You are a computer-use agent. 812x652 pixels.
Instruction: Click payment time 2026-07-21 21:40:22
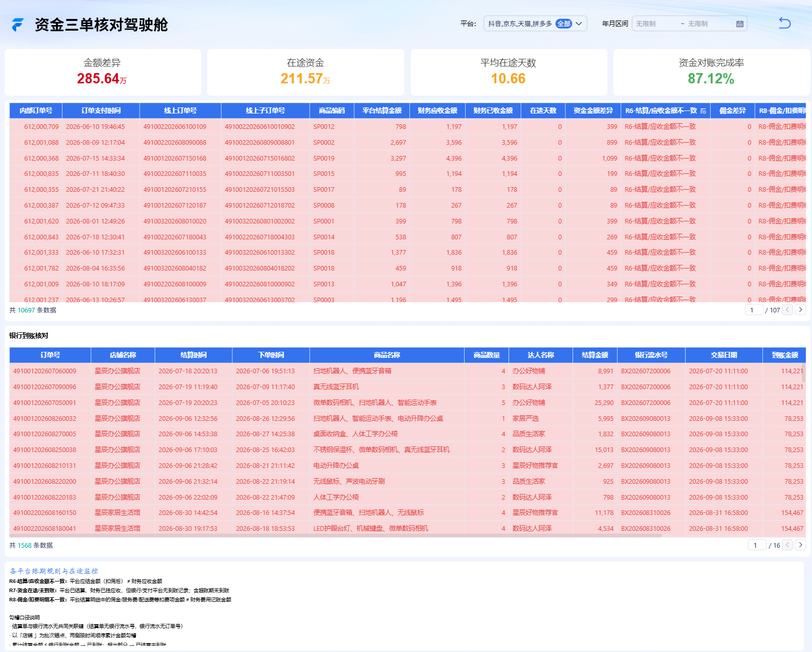pos(95,190)
